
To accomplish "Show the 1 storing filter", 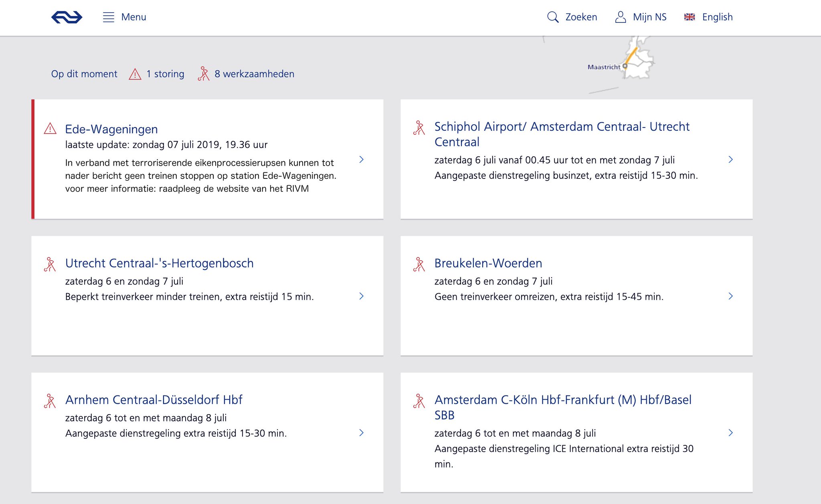I will 165,74.
